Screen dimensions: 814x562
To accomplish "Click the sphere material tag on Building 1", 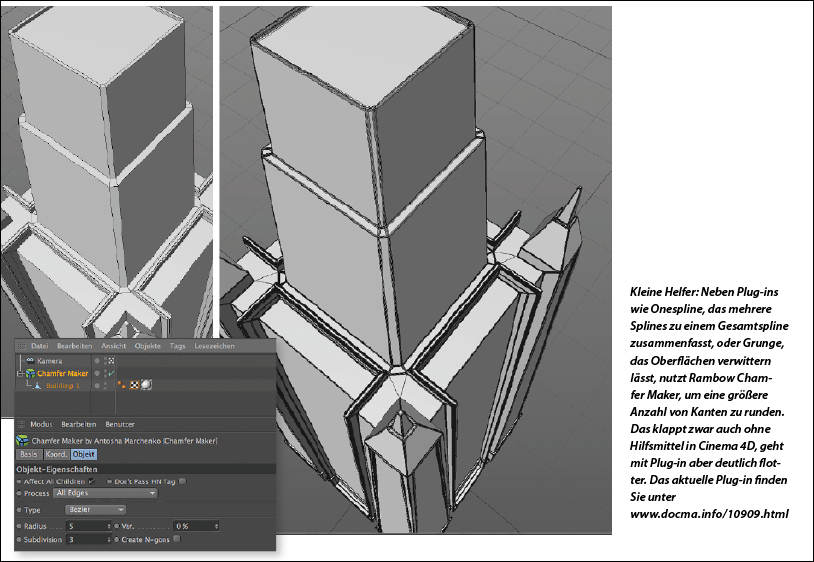I will [x=145, y=386].
